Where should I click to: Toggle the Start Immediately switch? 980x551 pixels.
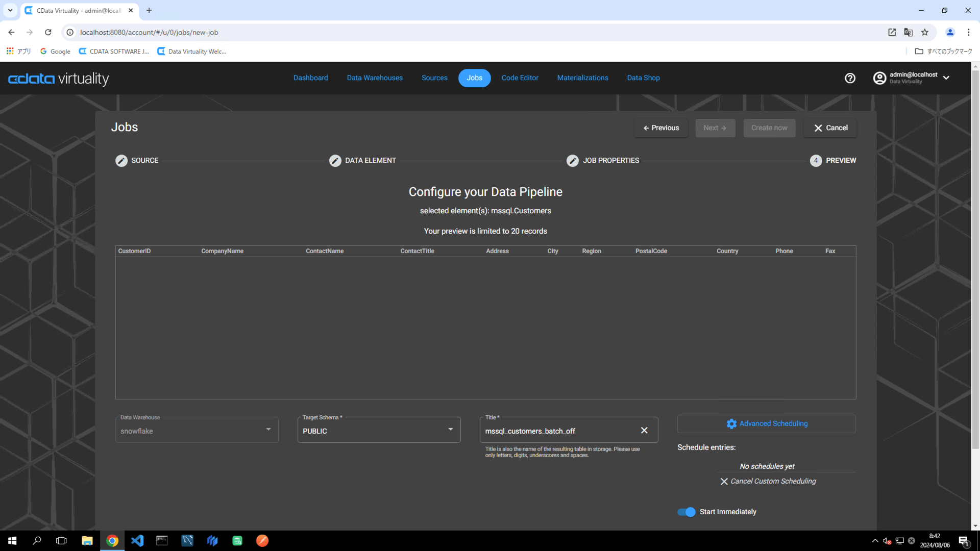(687, 512)
